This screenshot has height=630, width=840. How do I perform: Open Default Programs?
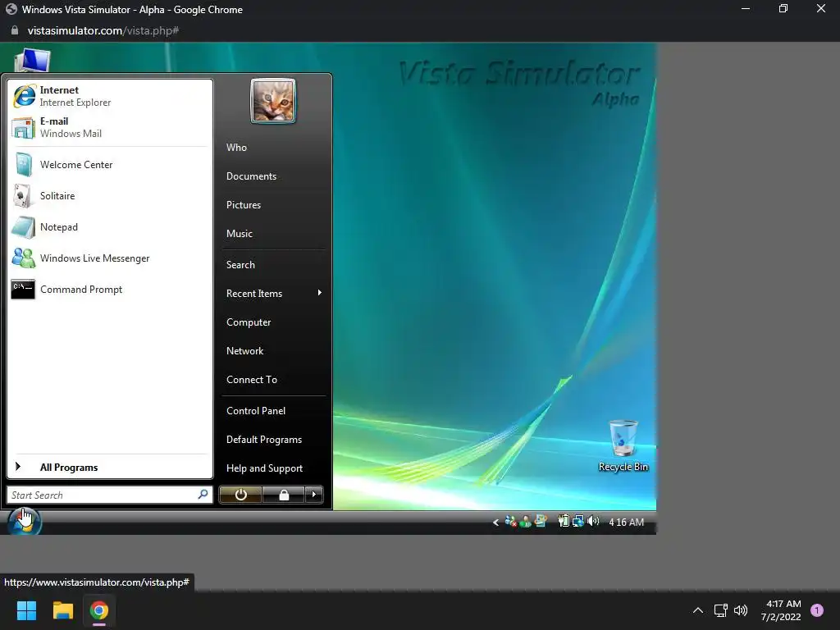point(273,440)
